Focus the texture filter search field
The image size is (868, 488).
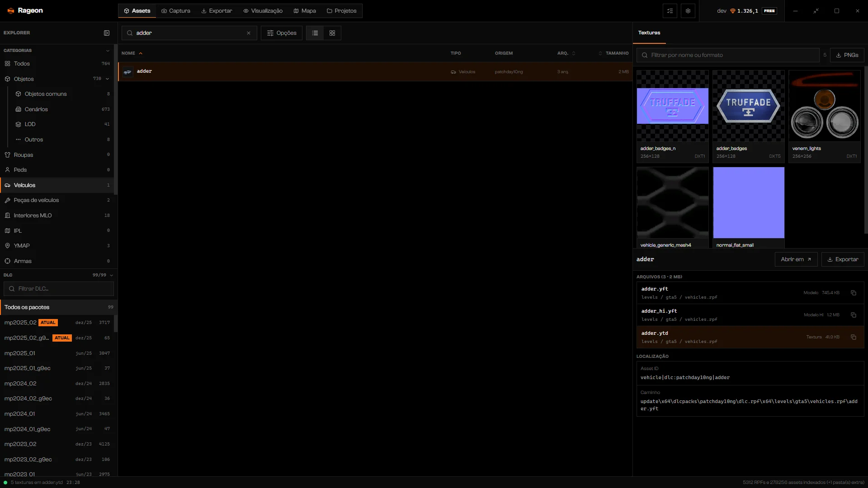coord(728,55)
